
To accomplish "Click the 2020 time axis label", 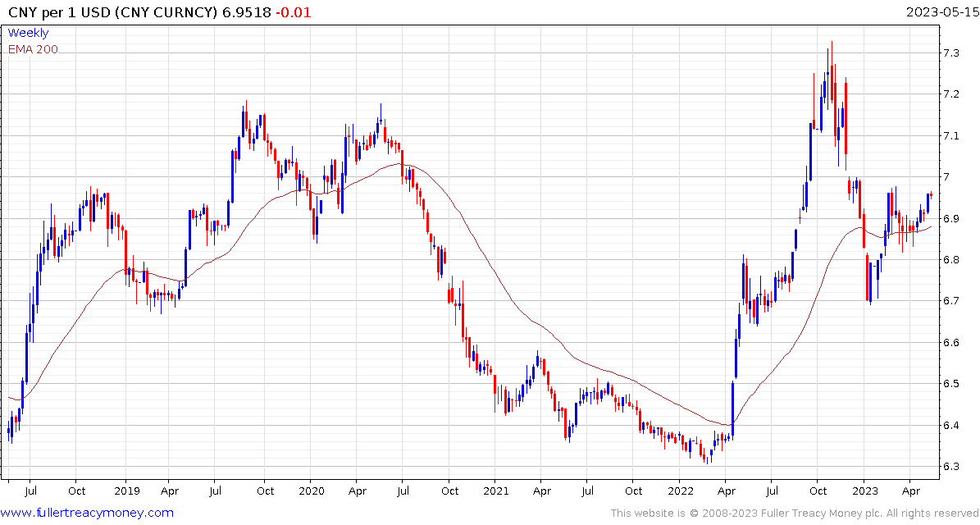I will click(x=312, y=491).
